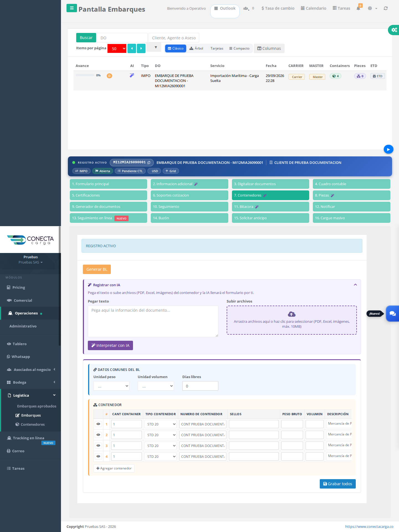Expand the Bodega sidebar menu
The height and width of the screenshot is (532, 399).
pos(30,382)
